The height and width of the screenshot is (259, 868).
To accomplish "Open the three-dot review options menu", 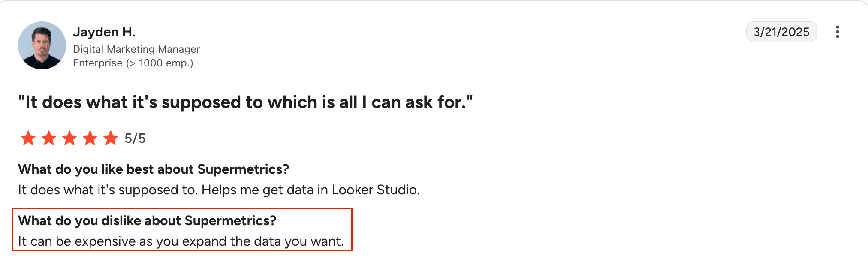I will [x=837, y=32].
